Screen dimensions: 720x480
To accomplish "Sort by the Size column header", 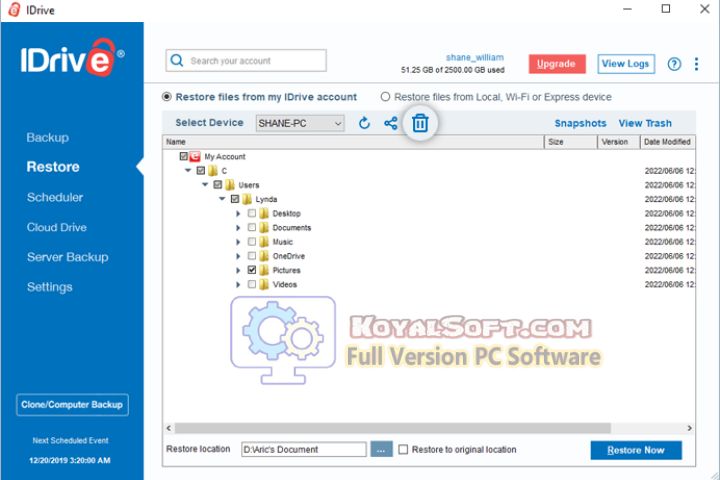I will (571, 142).
